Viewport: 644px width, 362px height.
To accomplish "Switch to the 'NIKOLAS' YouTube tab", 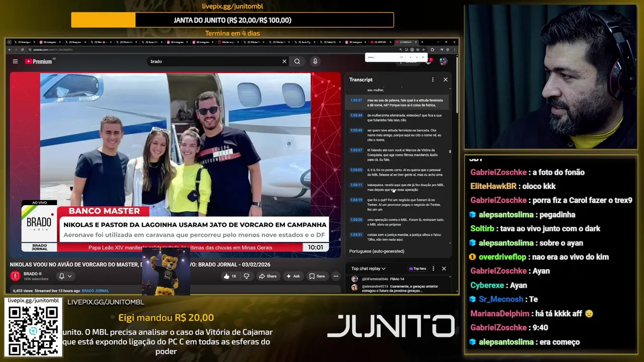I will coord(407,42).
